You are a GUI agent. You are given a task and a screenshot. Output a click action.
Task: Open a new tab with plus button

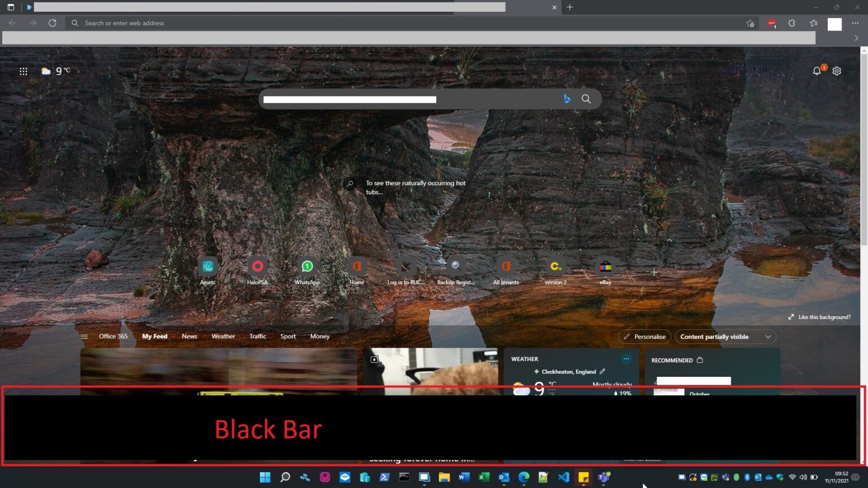pos(570,7)
